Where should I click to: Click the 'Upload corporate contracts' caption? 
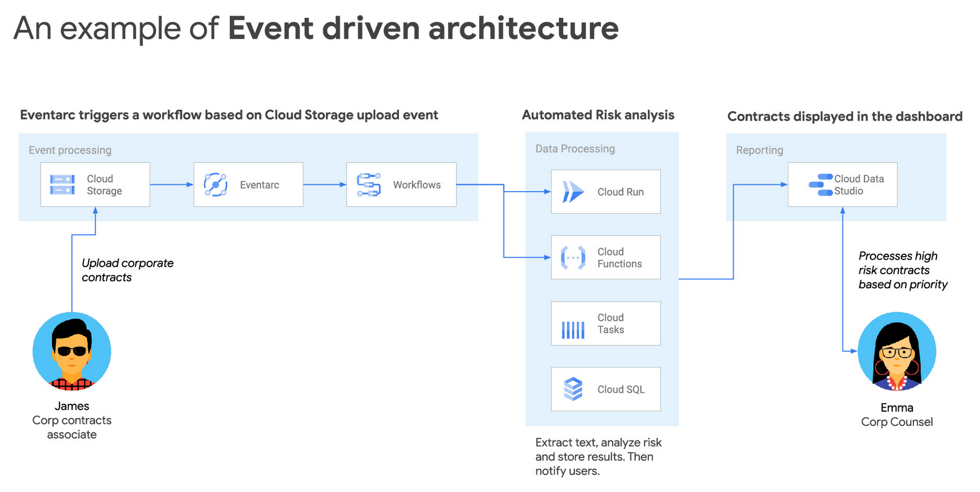coord(127,270)
